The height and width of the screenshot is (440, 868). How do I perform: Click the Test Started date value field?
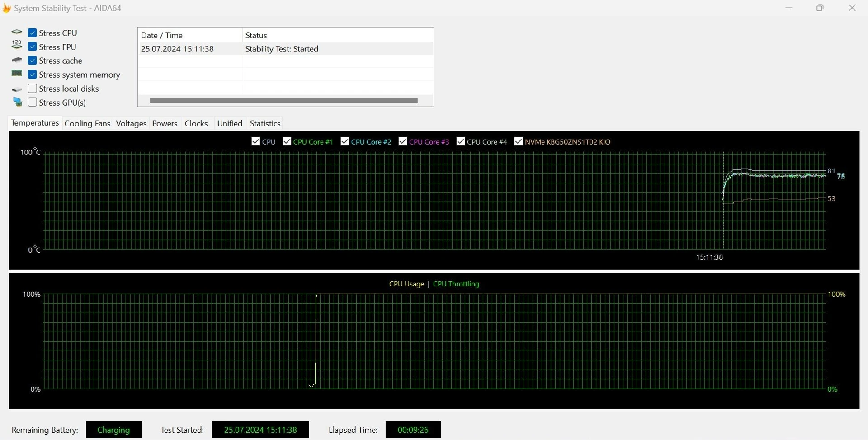[x=260, y=430]
